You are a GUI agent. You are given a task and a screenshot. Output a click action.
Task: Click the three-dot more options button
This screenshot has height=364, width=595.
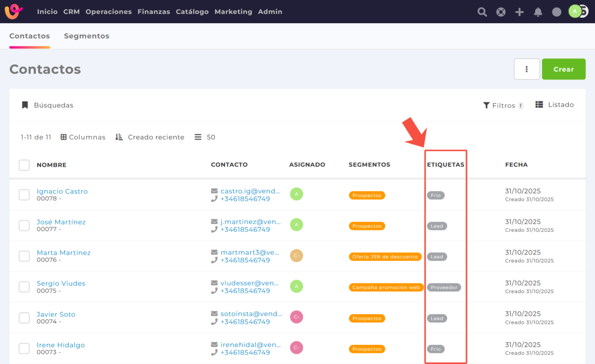(x=526, y=69)
